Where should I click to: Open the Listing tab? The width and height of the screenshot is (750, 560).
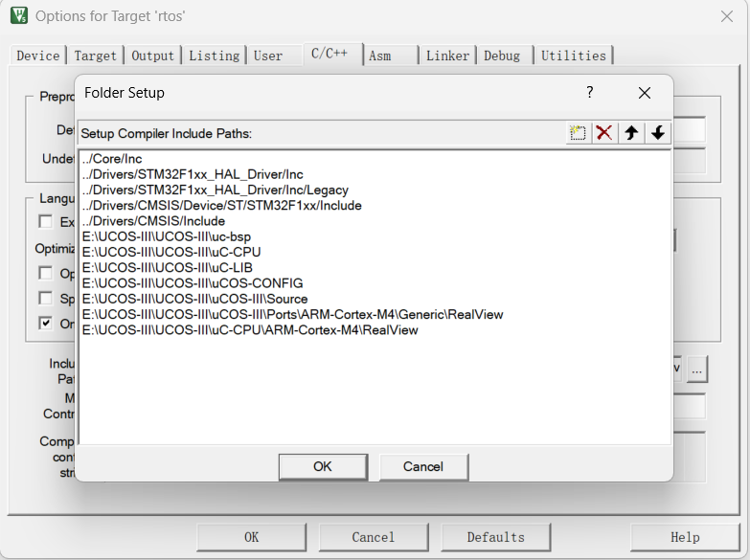coord(214,56)
